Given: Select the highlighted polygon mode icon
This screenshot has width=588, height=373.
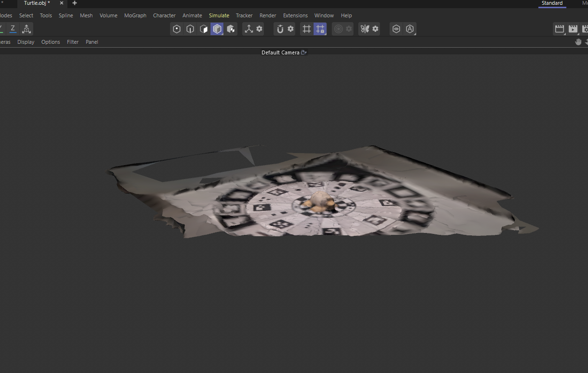Looking at the screenshot, I should tap(217, 29).
